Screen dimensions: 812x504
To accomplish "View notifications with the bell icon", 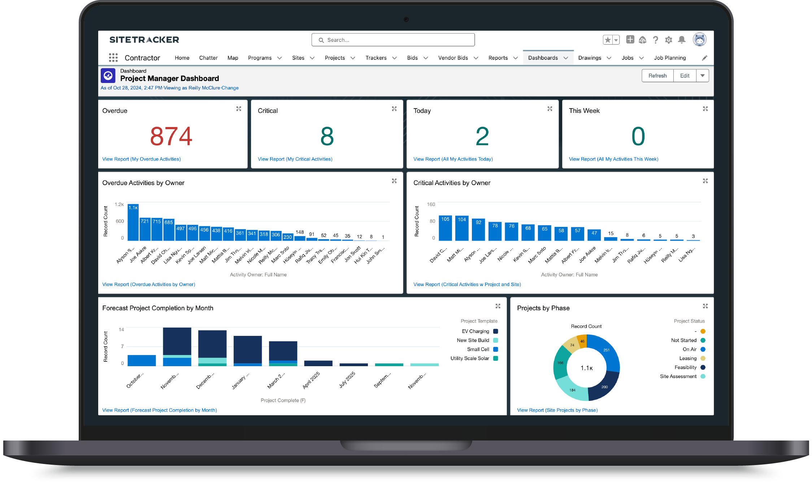I will (682, 40).
